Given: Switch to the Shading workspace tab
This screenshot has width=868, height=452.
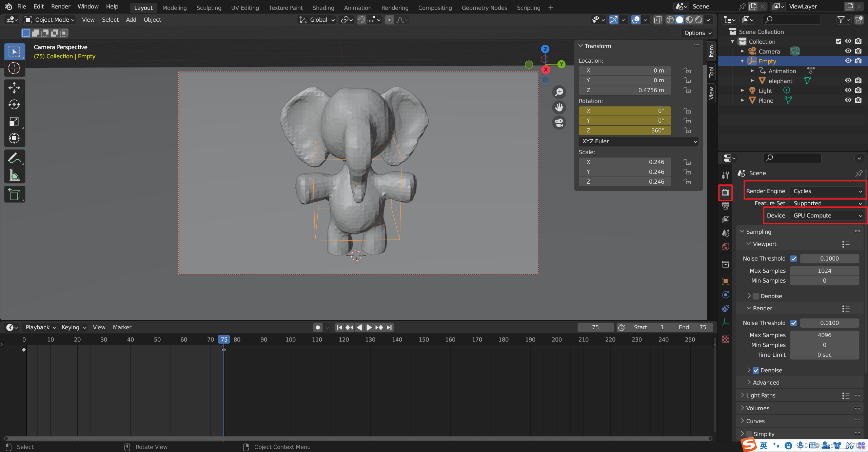Looking at the screenshot, I should 323,7.
